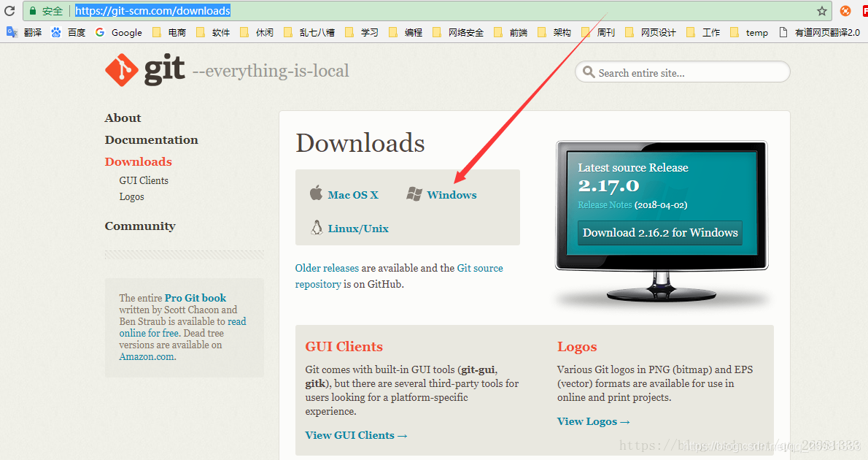Choose the Mac OS X download link

(353, 194)
